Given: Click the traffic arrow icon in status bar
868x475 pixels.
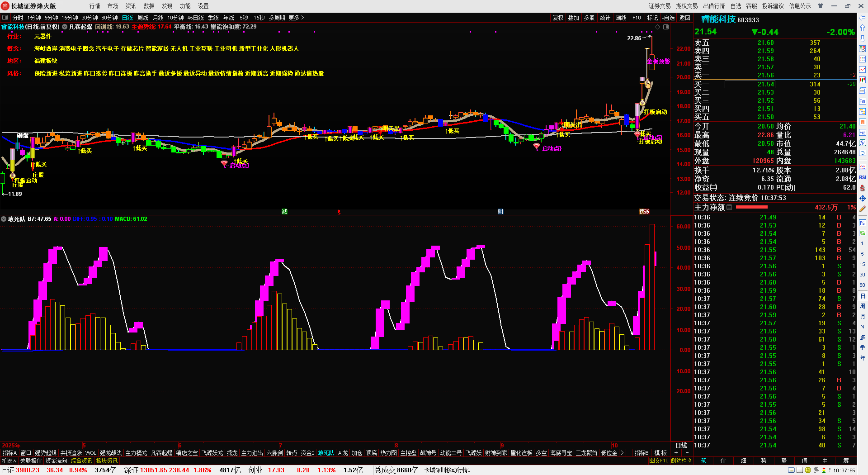Looking at the screenshot, I should coord(824,470).
